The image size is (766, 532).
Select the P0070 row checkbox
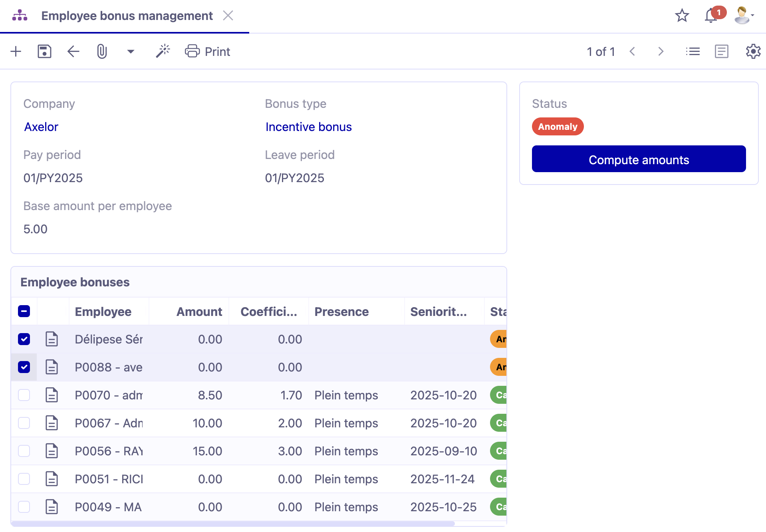24,395
